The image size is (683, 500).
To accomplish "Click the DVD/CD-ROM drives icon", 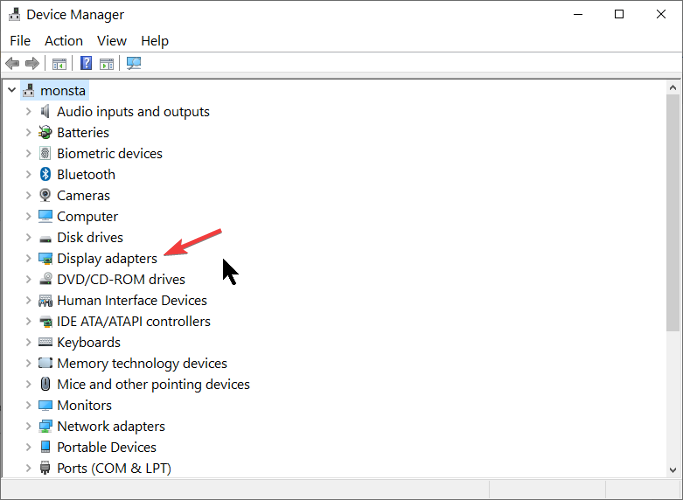I will click(45, 279).
